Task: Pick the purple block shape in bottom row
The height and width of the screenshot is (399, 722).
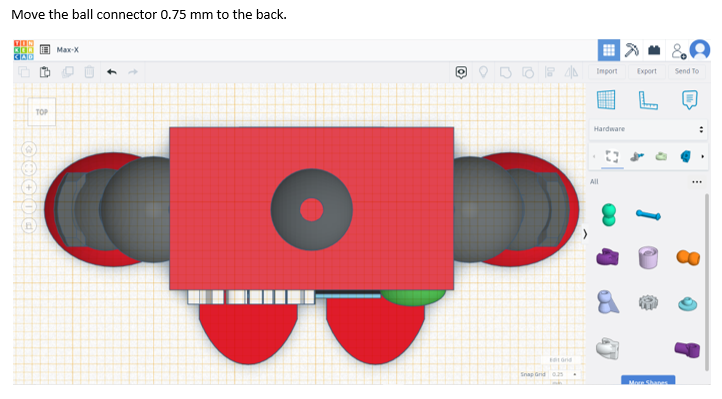Action: tap(687, 349)
